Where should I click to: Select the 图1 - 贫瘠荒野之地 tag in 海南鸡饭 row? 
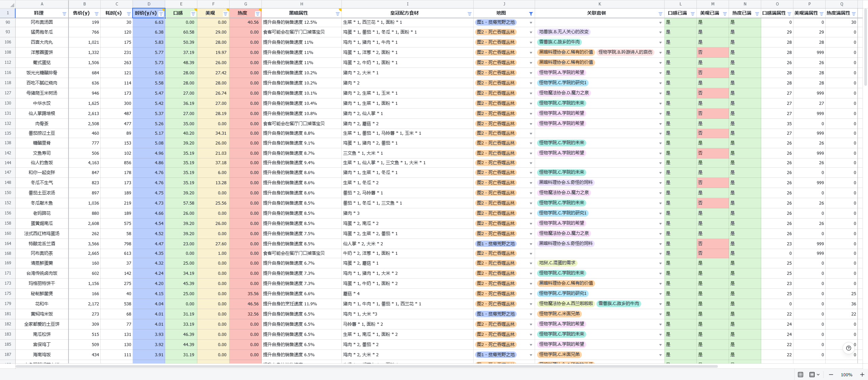click(496, 355)
